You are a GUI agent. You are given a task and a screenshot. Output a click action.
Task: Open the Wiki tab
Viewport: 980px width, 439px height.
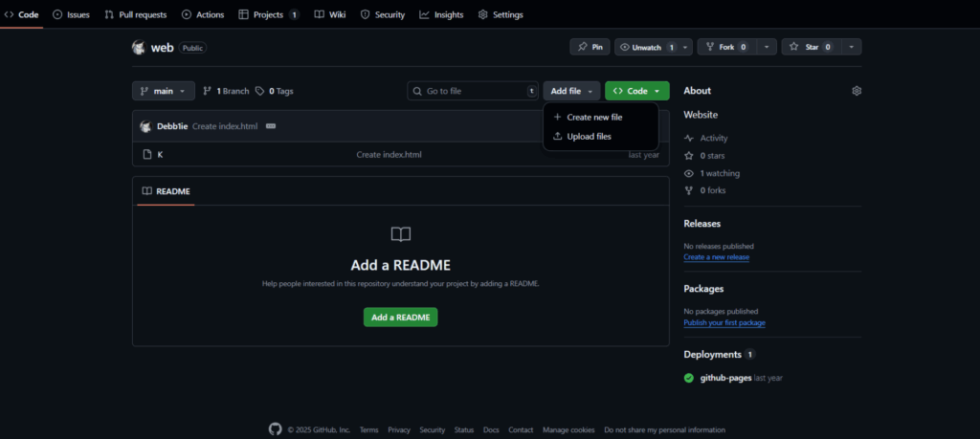[x=330, y=14]
